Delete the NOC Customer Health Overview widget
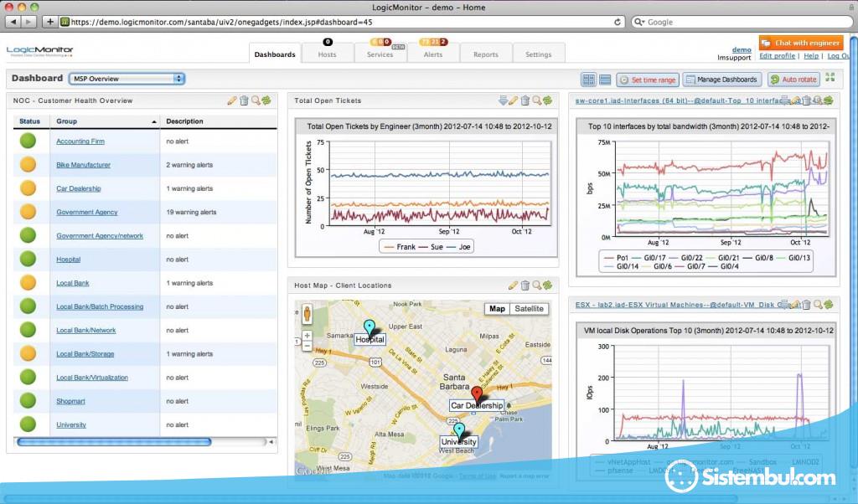The width and height of the screenshot is (858, 504). 244,100
